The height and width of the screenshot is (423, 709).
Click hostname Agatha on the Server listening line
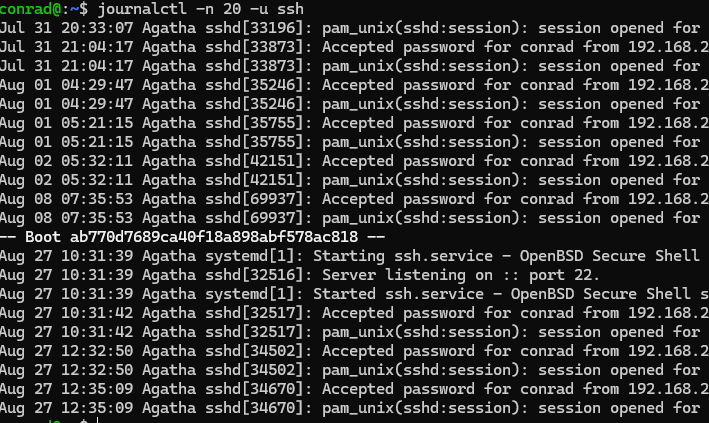169,275
